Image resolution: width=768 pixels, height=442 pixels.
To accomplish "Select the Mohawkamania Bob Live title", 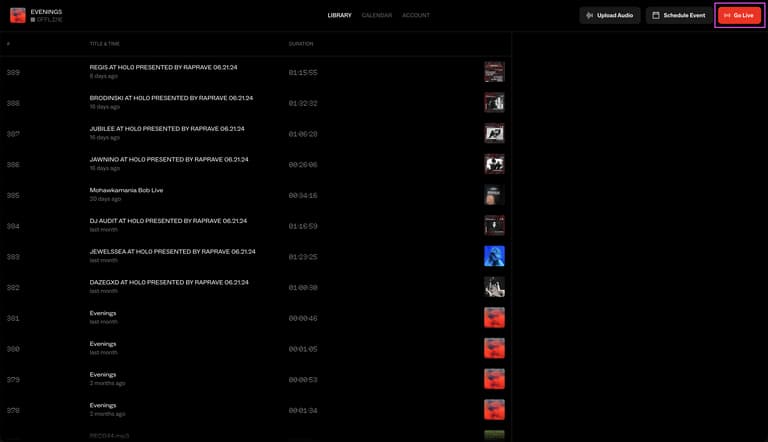I will click(126, 190).
